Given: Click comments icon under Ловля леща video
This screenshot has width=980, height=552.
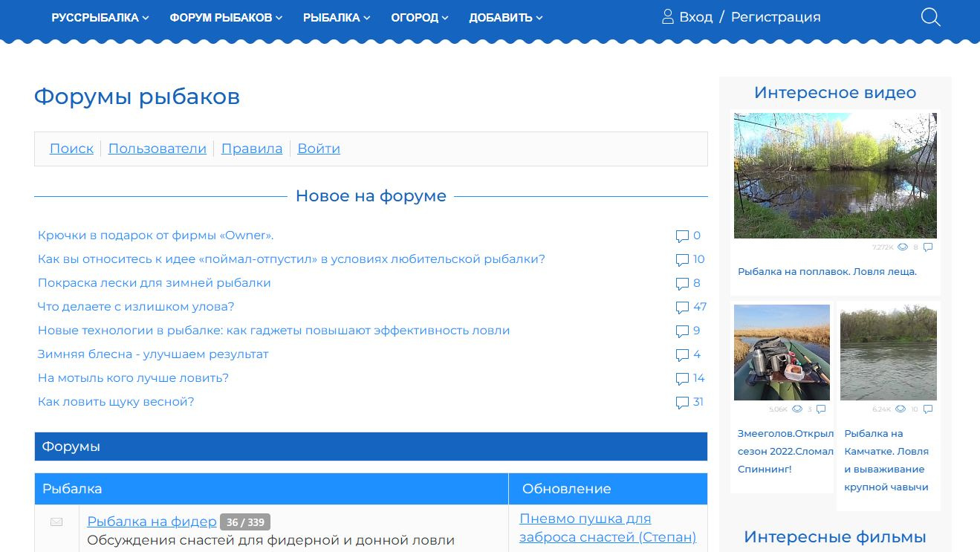Looking at the screenshot, I should click(928, 247).
